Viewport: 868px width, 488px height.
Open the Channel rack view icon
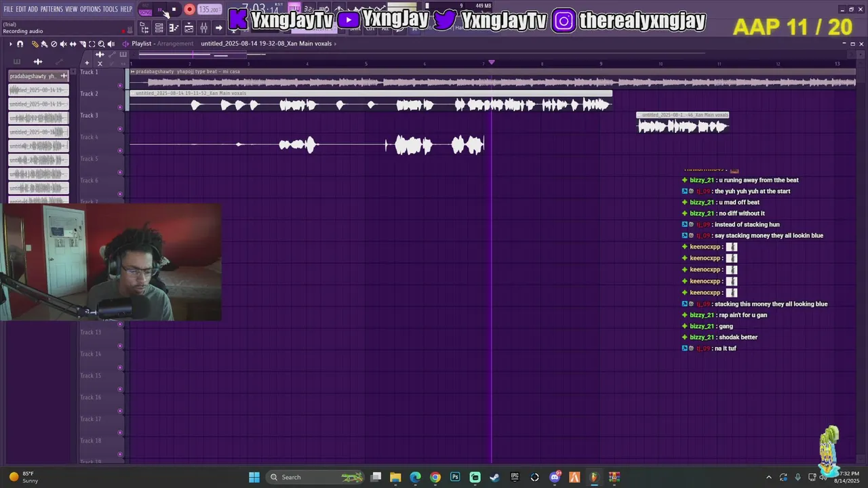pyautogui.click(x=159, y=28)
